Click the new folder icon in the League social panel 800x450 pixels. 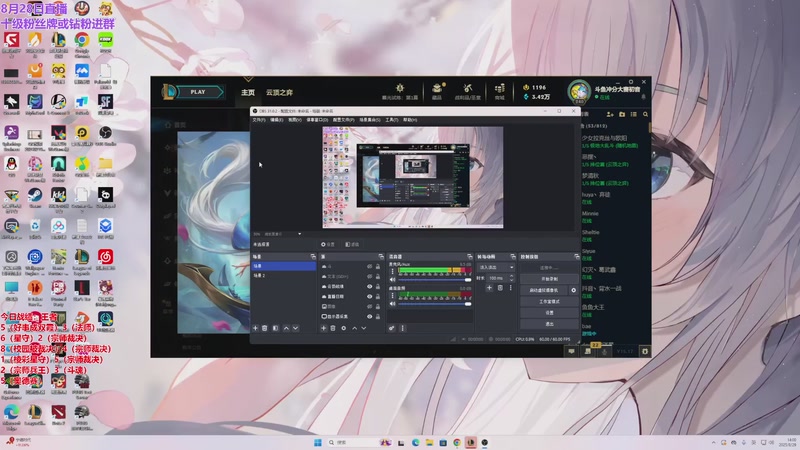pos(622,114)
